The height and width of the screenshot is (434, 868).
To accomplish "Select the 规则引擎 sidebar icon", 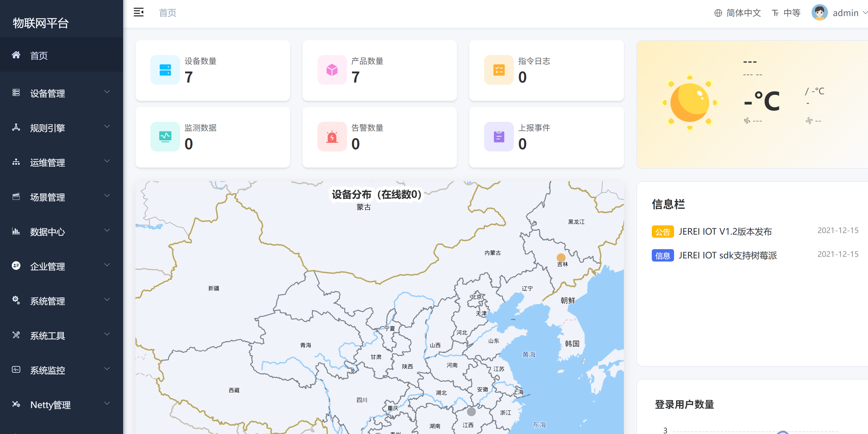I will pyautogui.click(x=16, y=127).
